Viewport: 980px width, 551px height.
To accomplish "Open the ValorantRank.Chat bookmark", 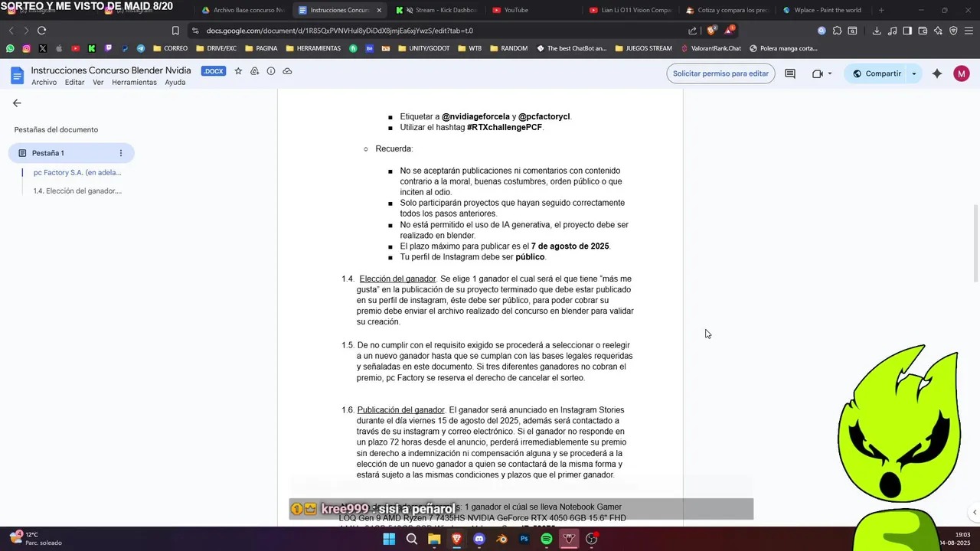I will point(710,48).
